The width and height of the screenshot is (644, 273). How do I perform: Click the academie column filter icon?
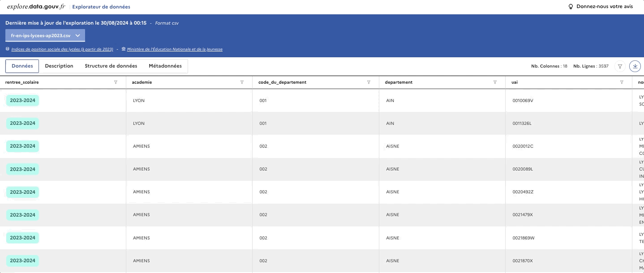(x=242, y=82)
